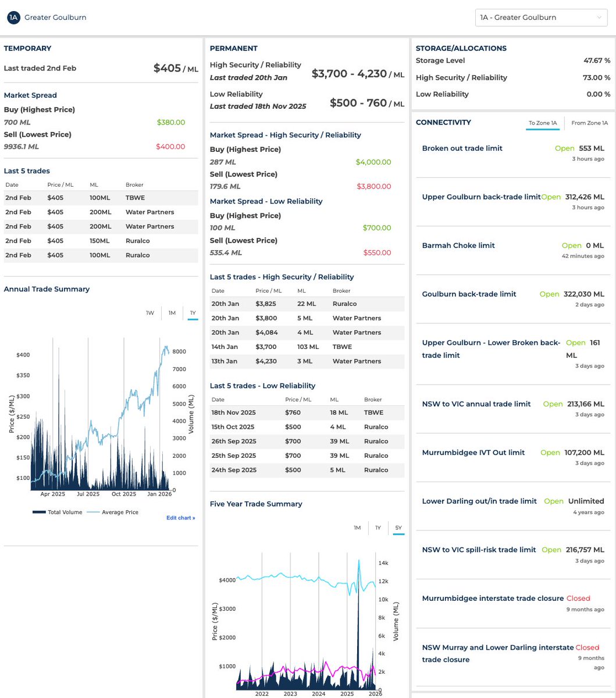Click the Upper Goulburn back-trade limit entry
The height and width of the screenshot is (698, 616).
[513, 202]
